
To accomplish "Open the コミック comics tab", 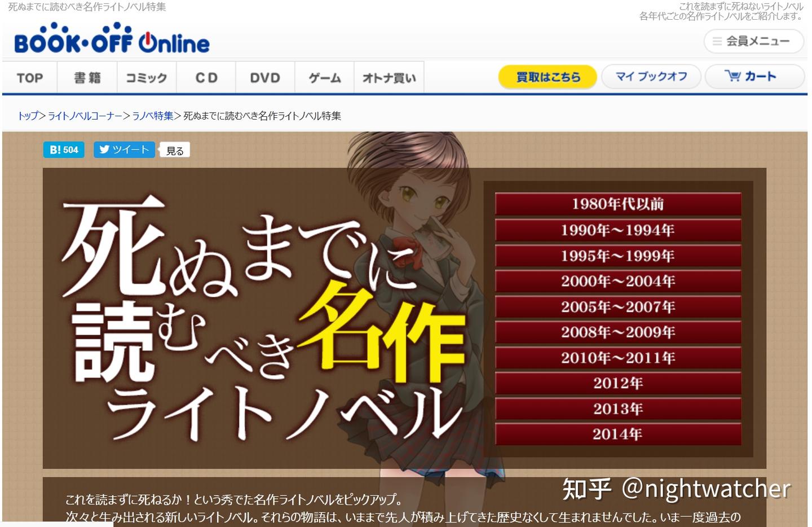I will tap(147, 77).
